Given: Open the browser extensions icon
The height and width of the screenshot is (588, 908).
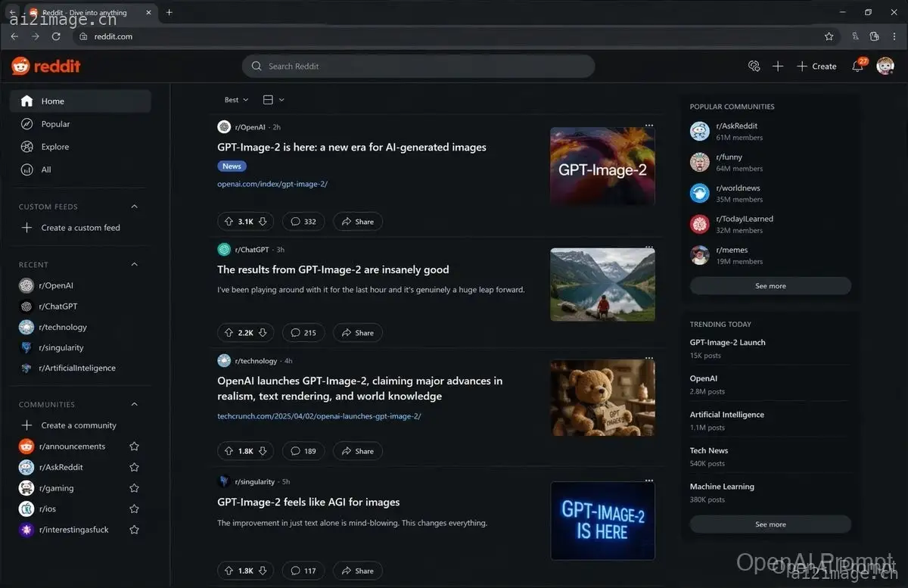Looking at the screenshot, I should pos(874,36).
